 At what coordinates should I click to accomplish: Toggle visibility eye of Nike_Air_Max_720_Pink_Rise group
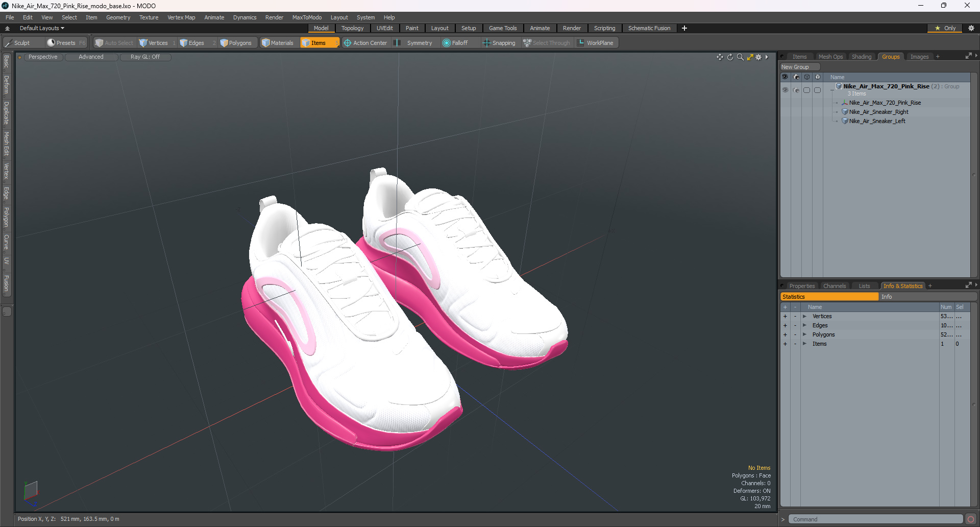click(x=785, y=90)
